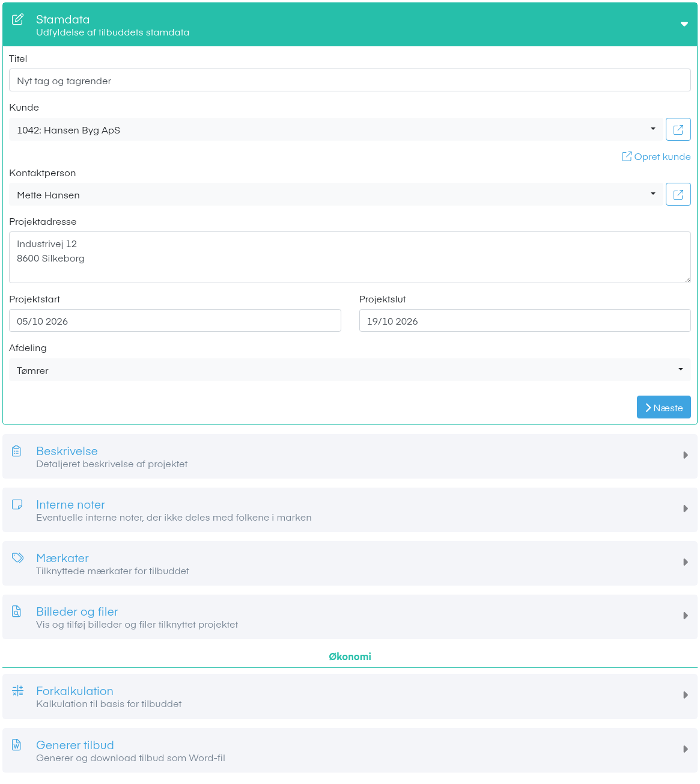700x784 pixels.
Task: Open the Billeder og filer section heading
Action: (77, 611)
